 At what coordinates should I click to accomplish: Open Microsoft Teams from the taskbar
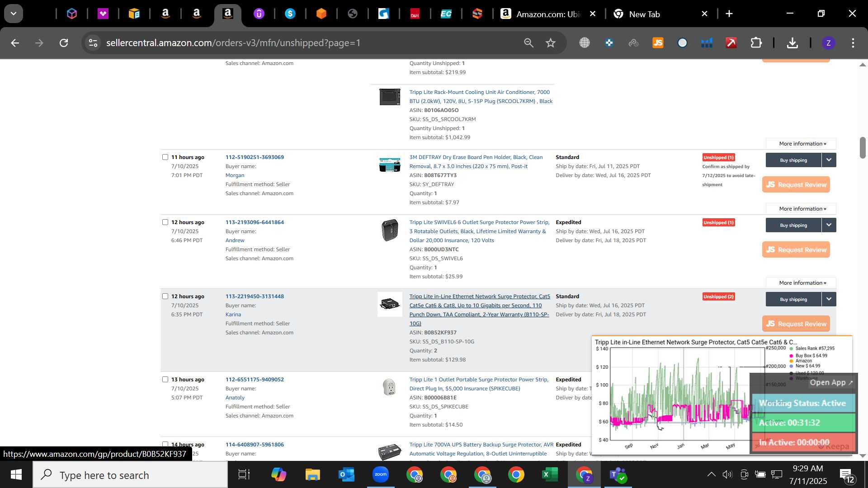coord(618,474)
